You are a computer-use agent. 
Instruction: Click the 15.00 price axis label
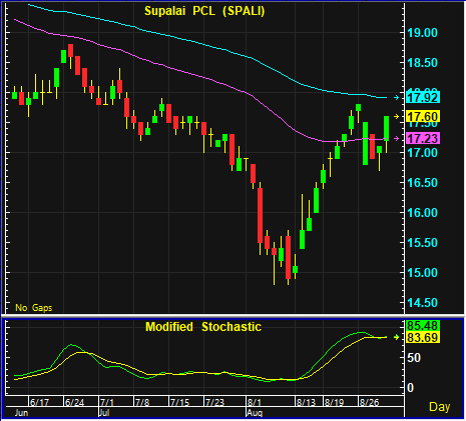(422, 273)
